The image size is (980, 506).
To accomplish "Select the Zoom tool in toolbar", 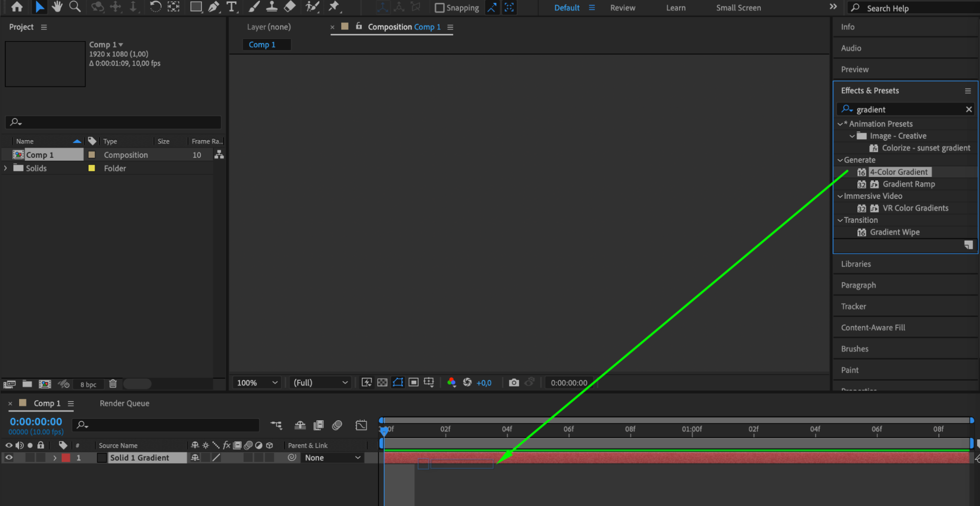I will point(75,7).
